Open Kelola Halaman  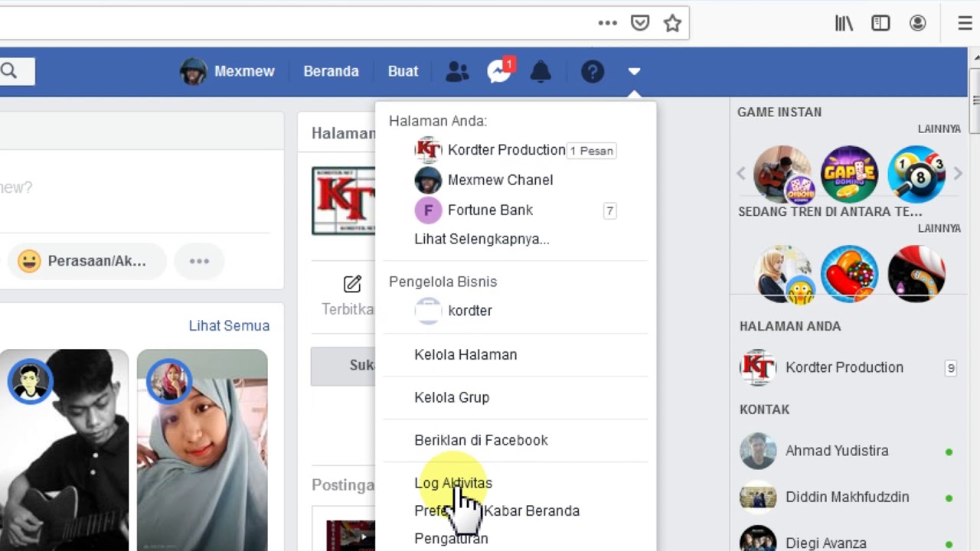(465, 354)
